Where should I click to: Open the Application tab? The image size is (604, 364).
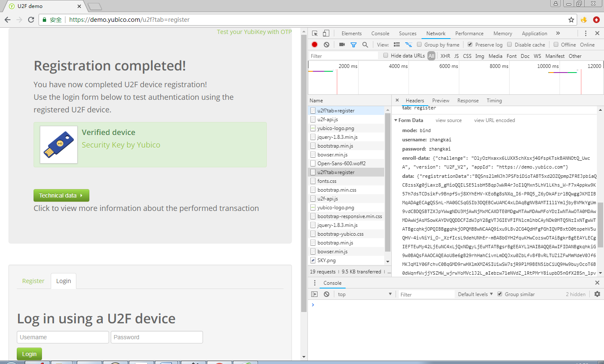[534, 33]
